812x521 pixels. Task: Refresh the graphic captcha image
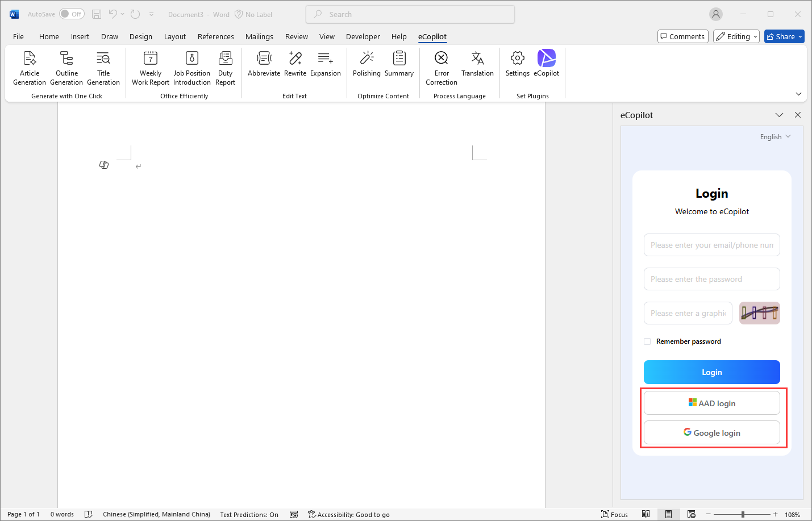click(x=760, y=313)
